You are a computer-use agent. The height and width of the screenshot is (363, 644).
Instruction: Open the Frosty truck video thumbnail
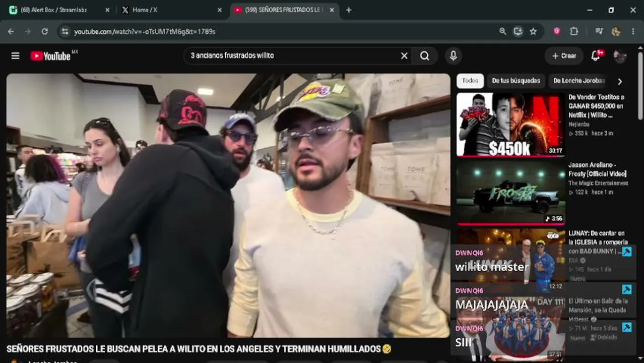pos(510,193)
